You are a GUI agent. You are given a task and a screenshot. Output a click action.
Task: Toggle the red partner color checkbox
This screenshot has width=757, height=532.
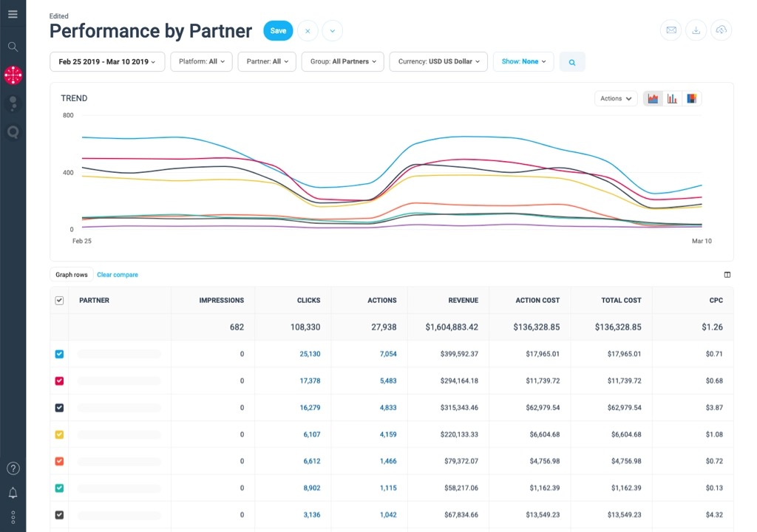tap(59, 381)
